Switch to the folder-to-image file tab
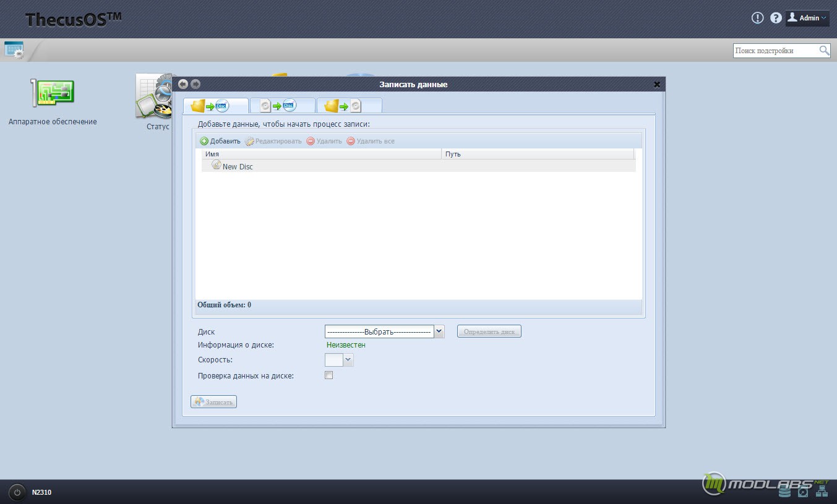Viewport: 837px width, 504px height. click(350, 106)
